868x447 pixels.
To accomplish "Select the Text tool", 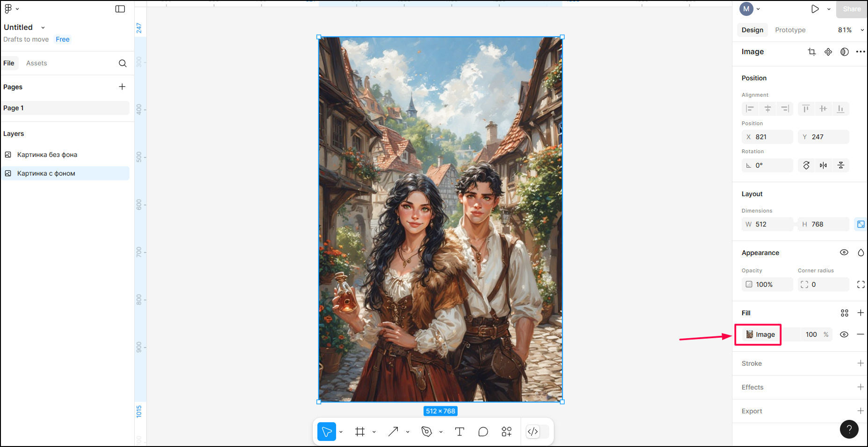I will (459, 432).
